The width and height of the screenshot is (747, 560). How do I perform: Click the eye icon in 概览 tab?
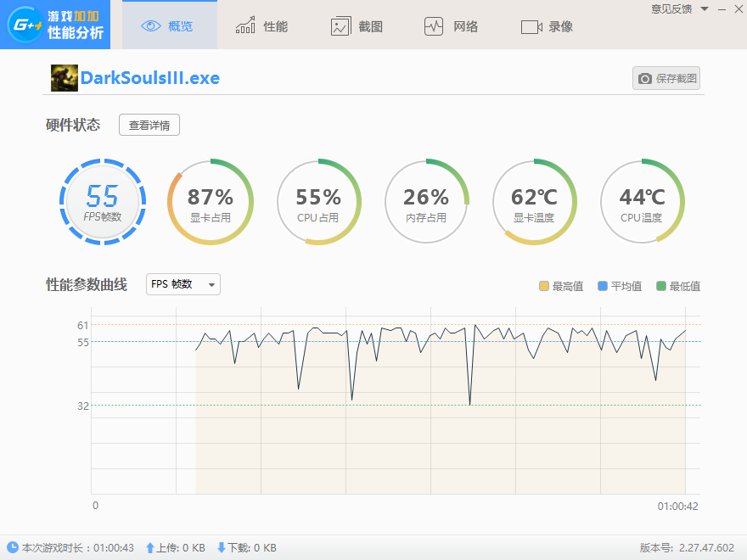(151, 26)
